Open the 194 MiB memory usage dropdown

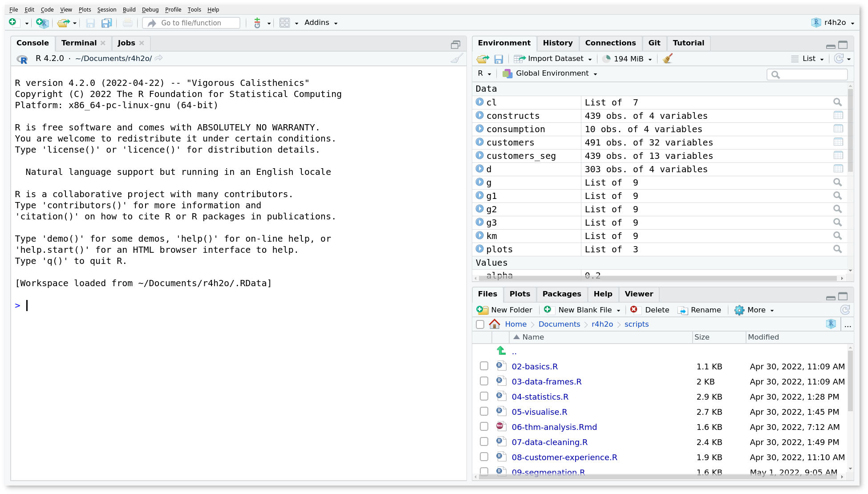pos(627,59)
